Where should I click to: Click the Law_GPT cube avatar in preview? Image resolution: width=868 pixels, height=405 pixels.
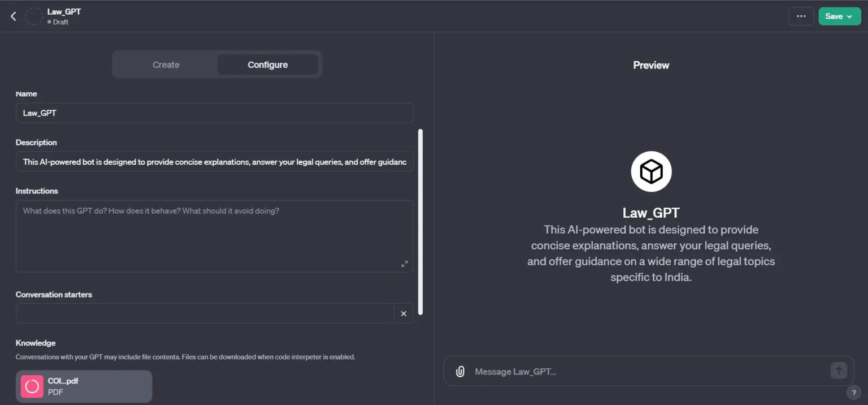[x=651, y=171]
